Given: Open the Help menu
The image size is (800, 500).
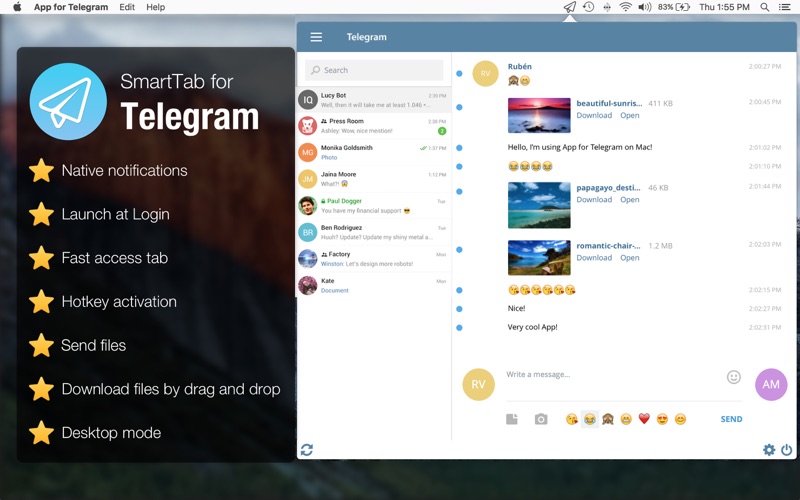Looking at the screenshot, I should click(156, 7).
